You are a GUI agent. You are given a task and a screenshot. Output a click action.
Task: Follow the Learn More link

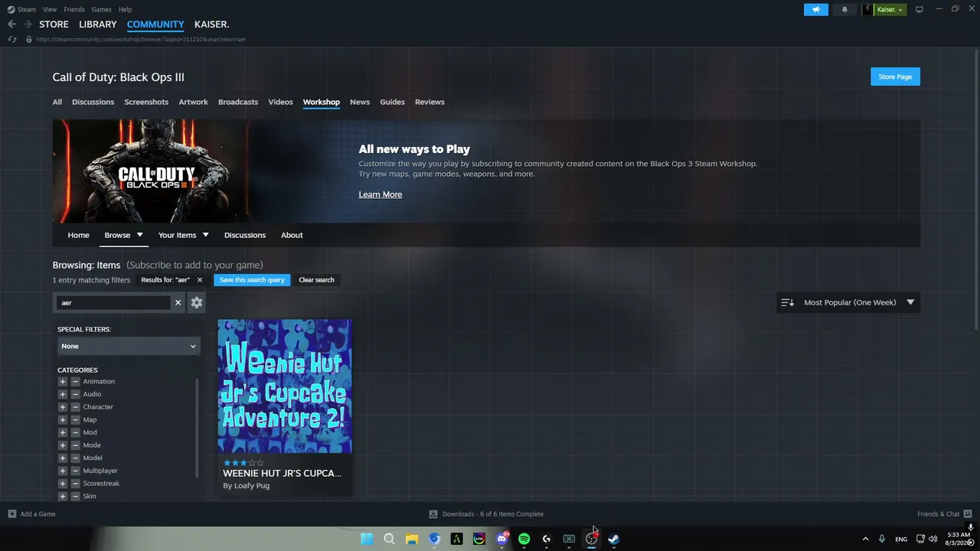pos(381,194)
